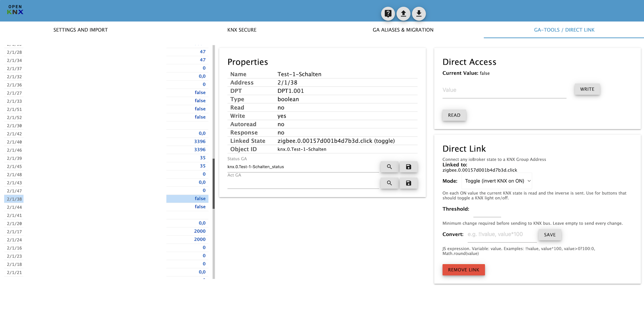Click the Open KNX logo
The image size is (644, 311).
click(15, 10)
